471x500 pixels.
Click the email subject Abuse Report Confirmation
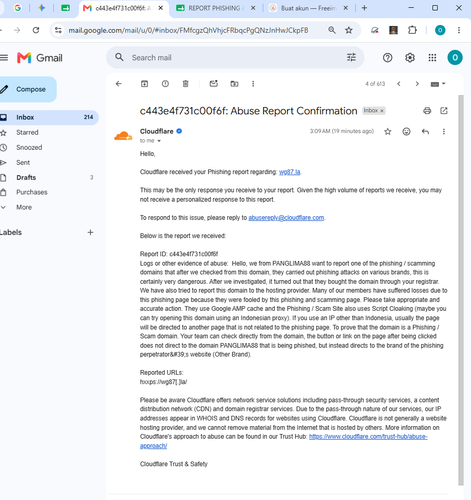point(248,111)
